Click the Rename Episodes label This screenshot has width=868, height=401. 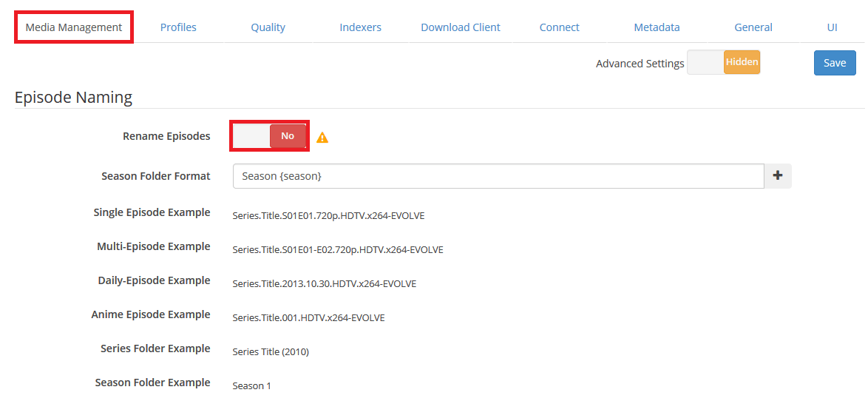[x=166, y=136]
